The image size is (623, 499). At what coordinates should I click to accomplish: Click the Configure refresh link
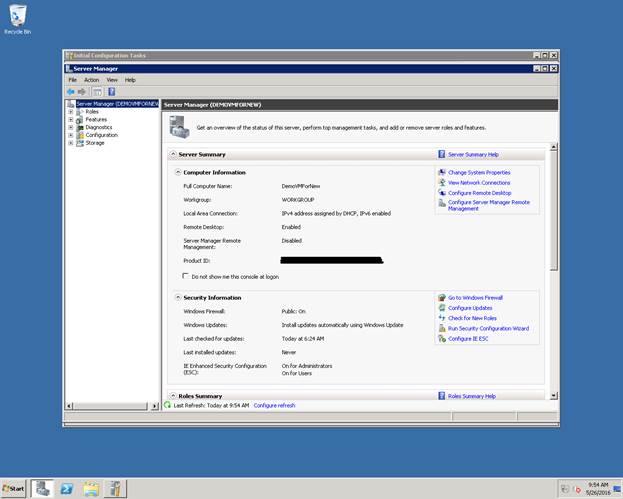coord(275,405)
